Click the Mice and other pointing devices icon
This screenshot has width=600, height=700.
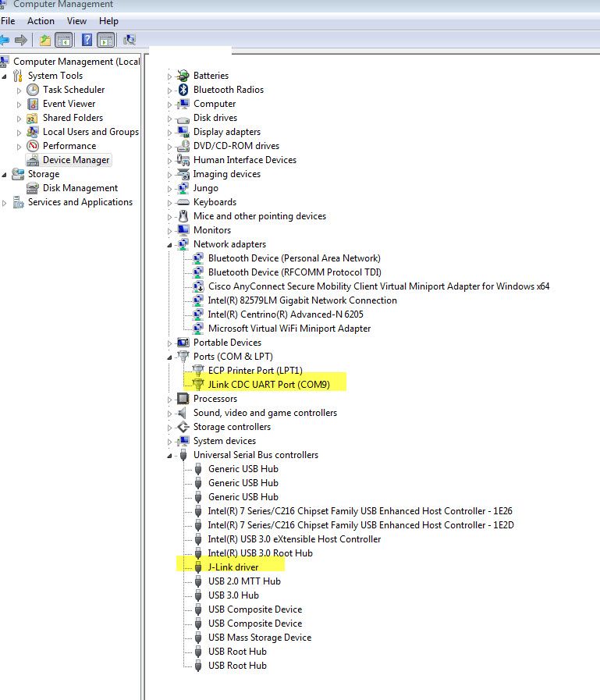[183, 216]
